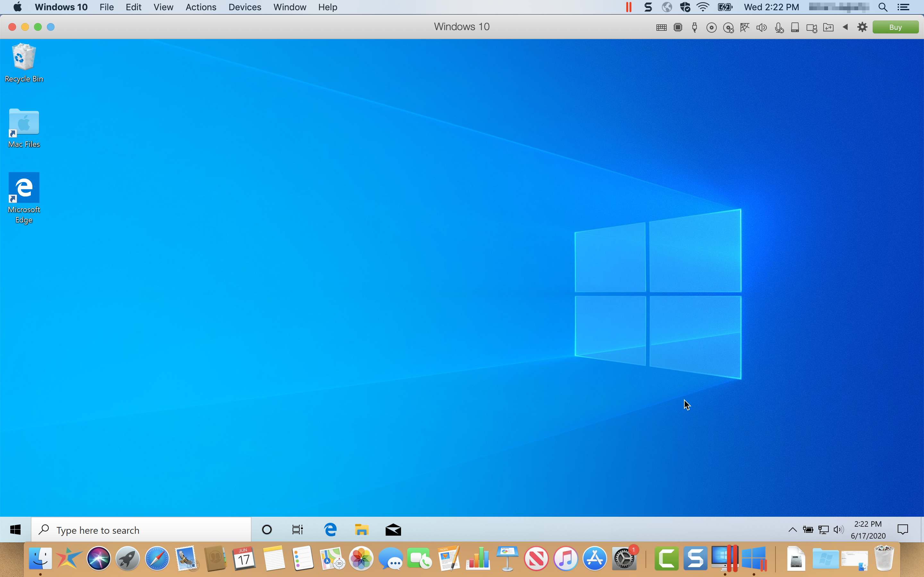
Task: Open the Devices menu
Action: tap(245, 7)
